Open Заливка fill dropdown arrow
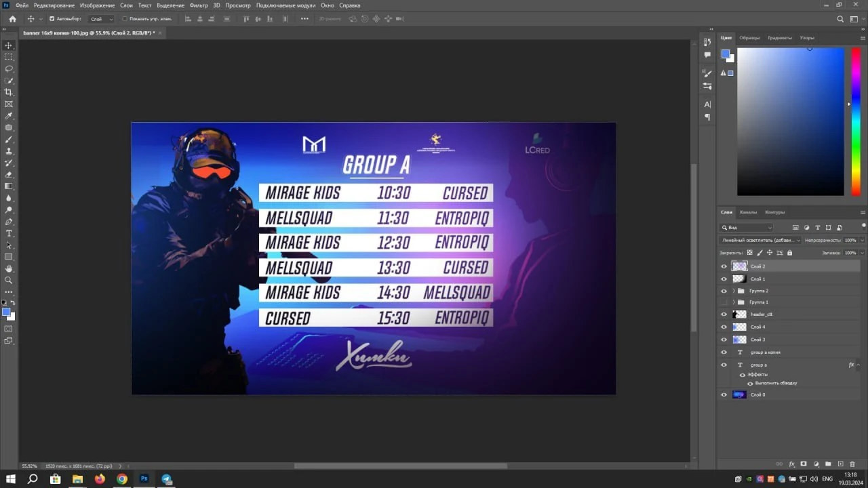868x488 pixels. pos(863,253)
